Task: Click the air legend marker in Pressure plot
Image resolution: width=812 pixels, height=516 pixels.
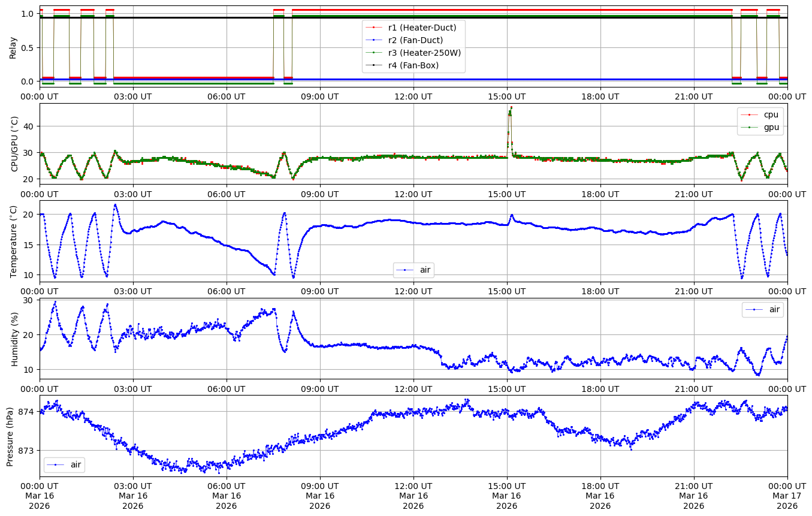Action: pyautogui.click(x=56, y=464)
